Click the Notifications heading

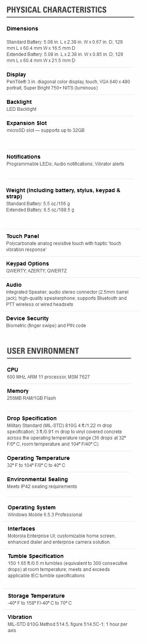tap(24, 157)
